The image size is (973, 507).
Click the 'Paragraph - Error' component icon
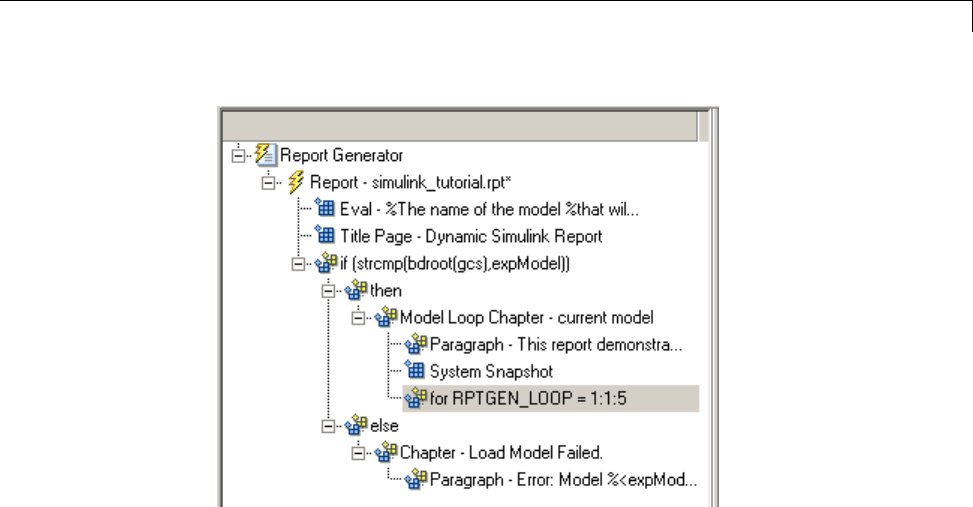[x=415, y=479]
